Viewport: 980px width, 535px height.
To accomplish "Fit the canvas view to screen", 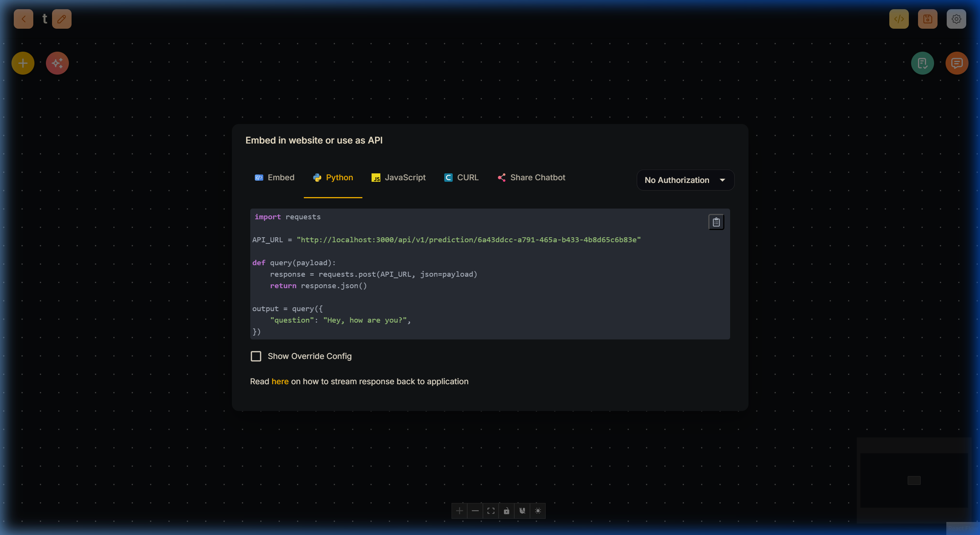I will coord(491,511).
